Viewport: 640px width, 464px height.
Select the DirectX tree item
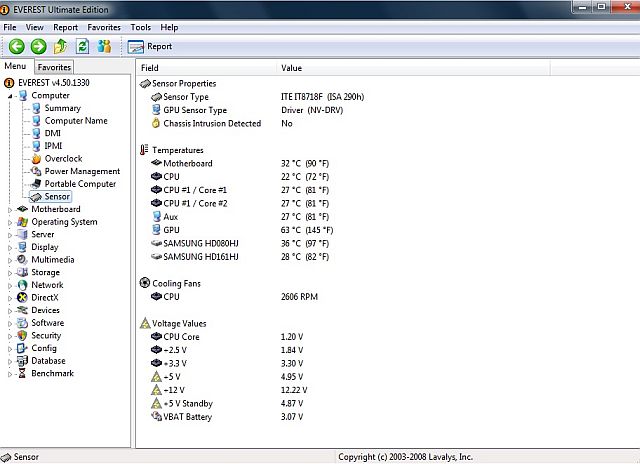(x=47, y=298)
